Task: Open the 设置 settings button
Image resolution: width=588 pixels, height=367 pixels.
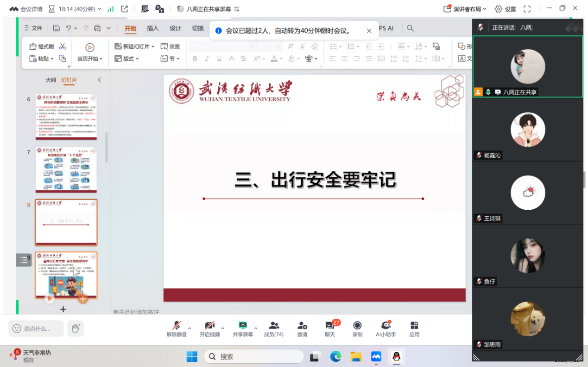Action: pyautogui.click(x=505, y=9)
